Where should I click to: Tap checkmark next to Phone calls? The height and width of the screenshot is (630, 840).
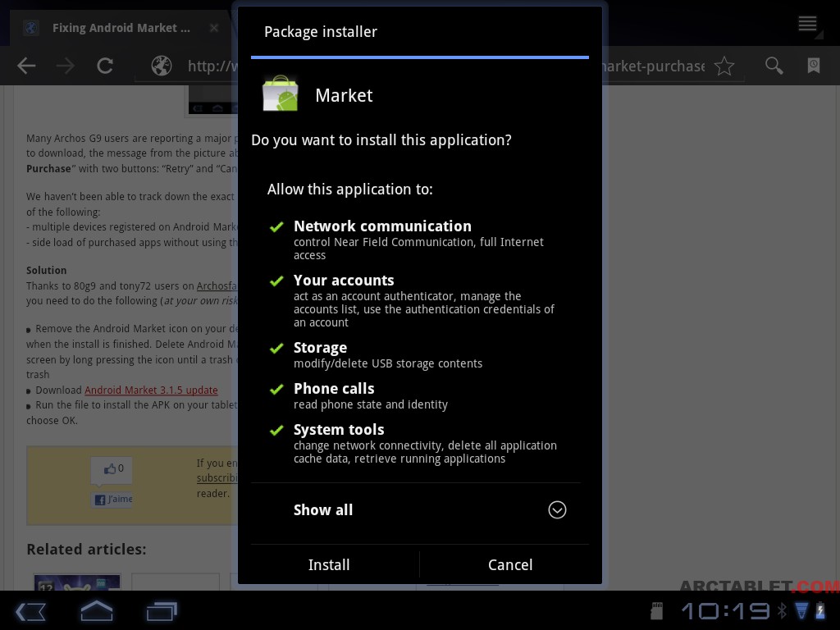(x=276, y=390)
